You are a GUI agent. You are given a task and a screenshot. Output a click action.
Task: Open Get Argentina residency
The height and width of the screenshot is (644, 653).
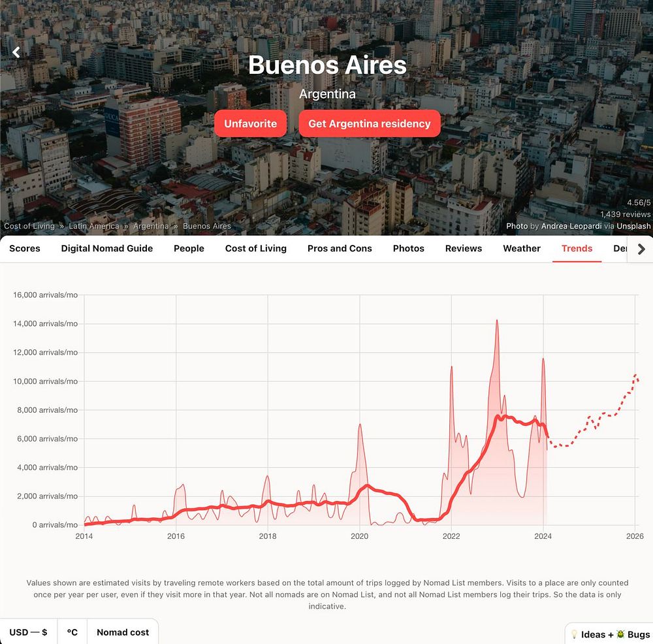click(x=370, y=123)
